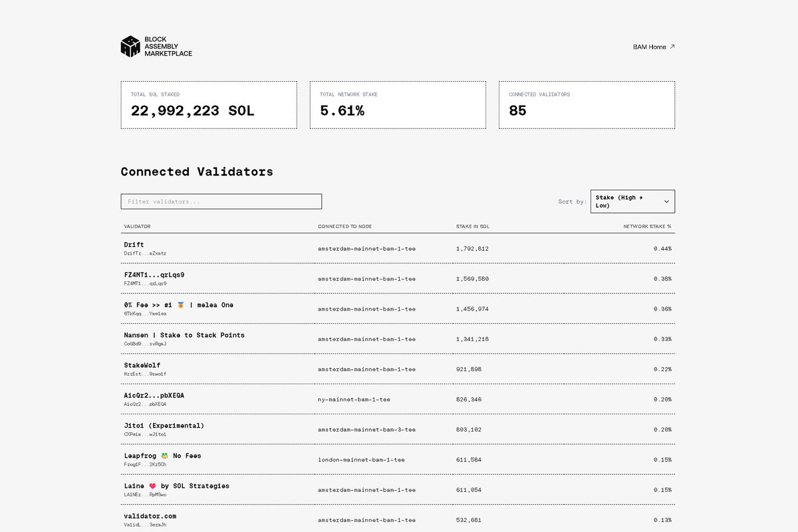Click the Frog1F...2Kz5Ch address text
This screenshot has height=532, width=798.
145,464
